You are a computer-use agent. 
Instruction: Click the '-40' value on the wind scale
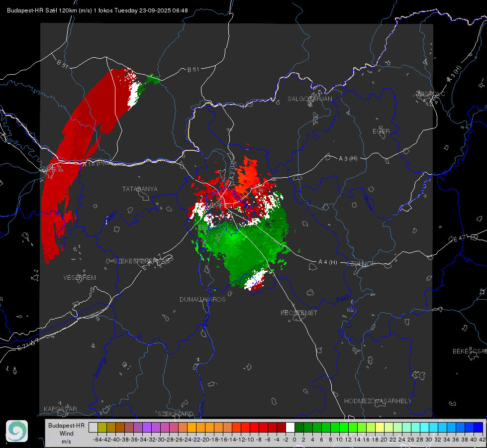point(115,440)
